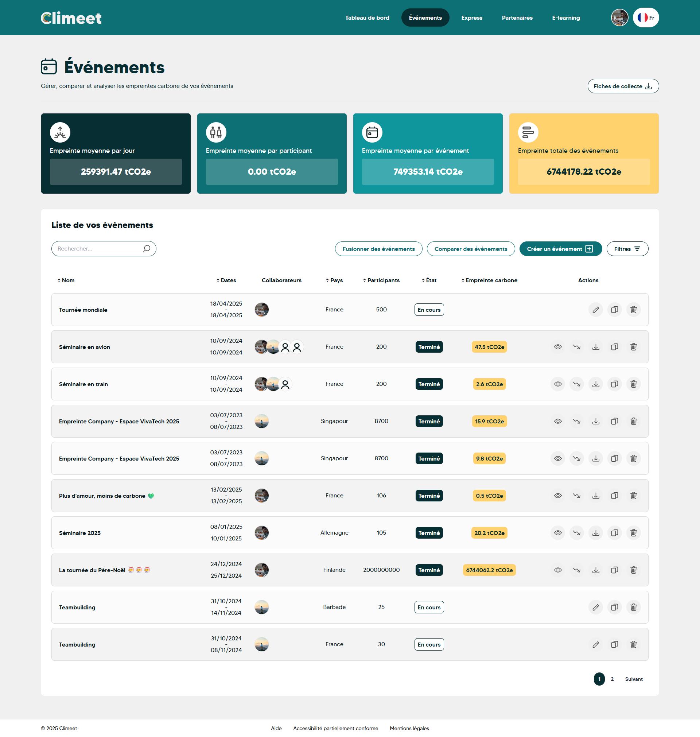Sort the list by Empreinte carbone

489,280
